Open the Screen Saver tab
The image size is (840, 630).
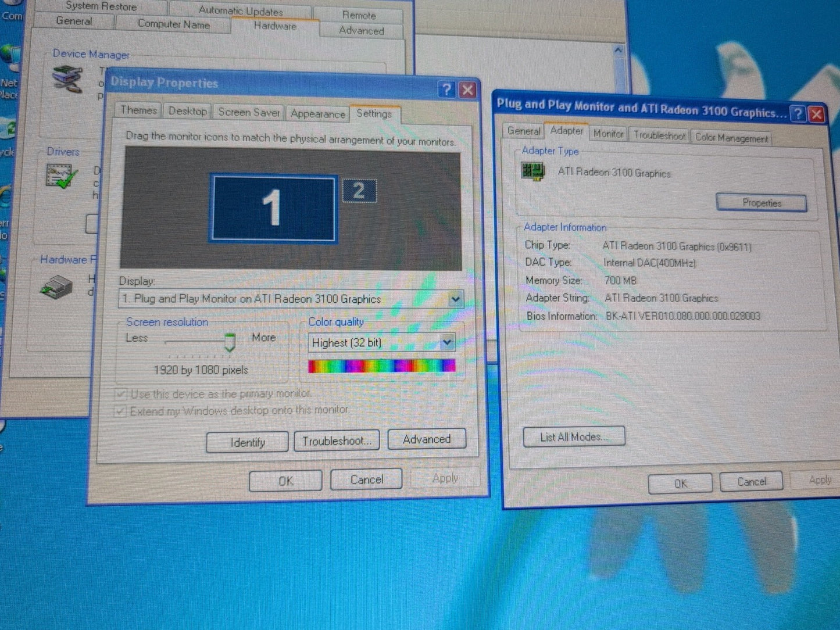point(249,112)
